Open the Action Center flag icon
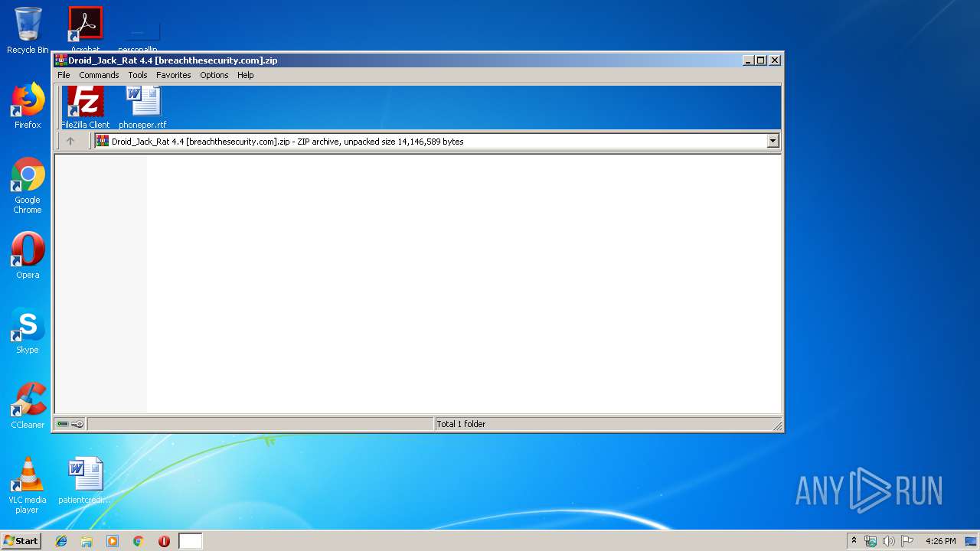This screenshot has height=551, width=980. click(907, 541)
